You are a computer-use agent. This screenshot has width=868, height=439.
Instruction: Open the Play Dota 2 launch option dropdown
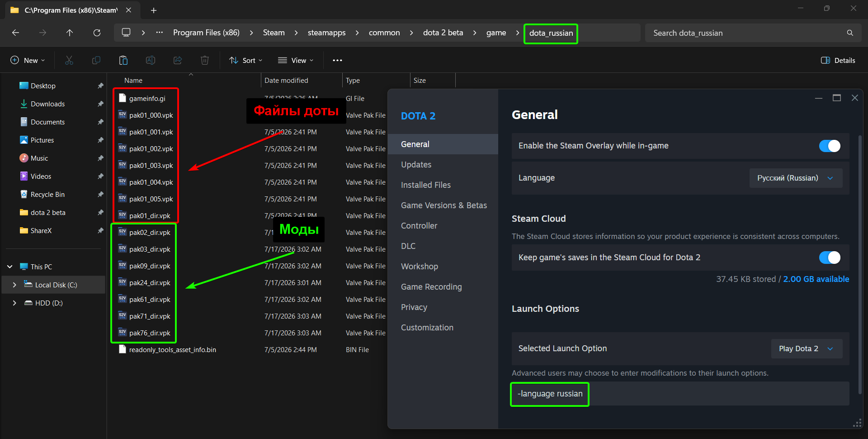pyautogui.click(x=807, y=348)
